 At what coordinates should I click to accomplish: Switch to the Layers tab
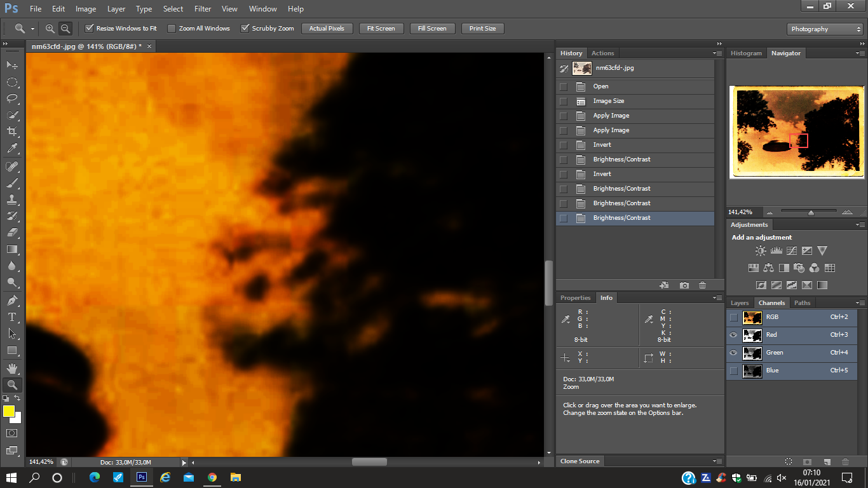pyautogui.click(x=740, y=303)
